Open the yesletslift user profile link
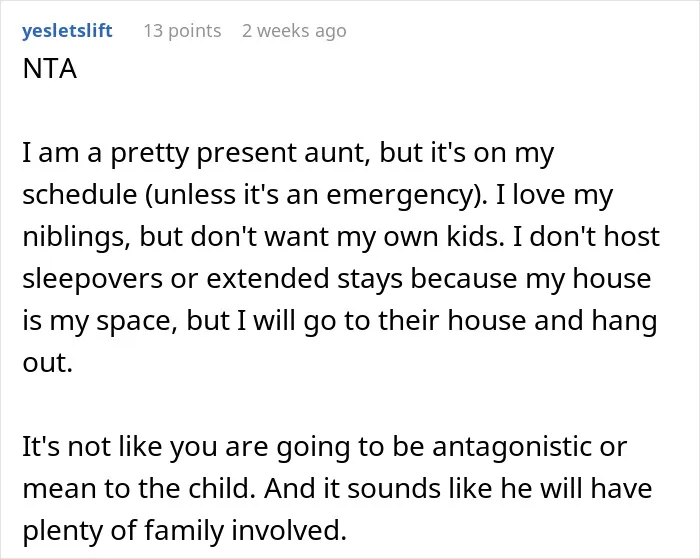Screen dimensions: 700x559 [67, 31]
